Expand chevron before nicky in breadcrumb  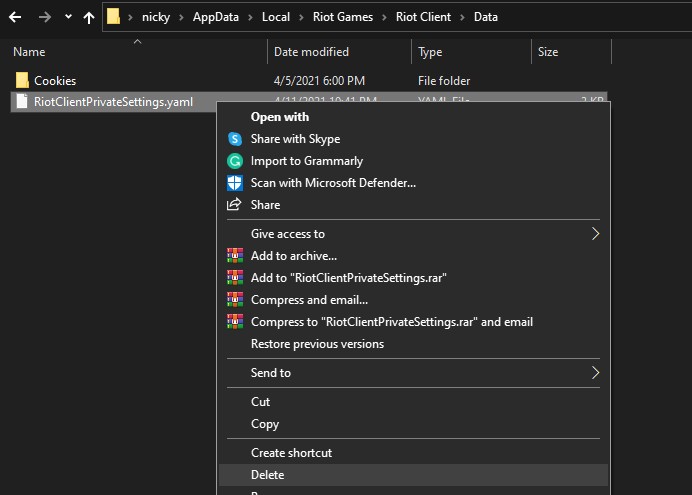pyautogui.click(x=130, y=17)
